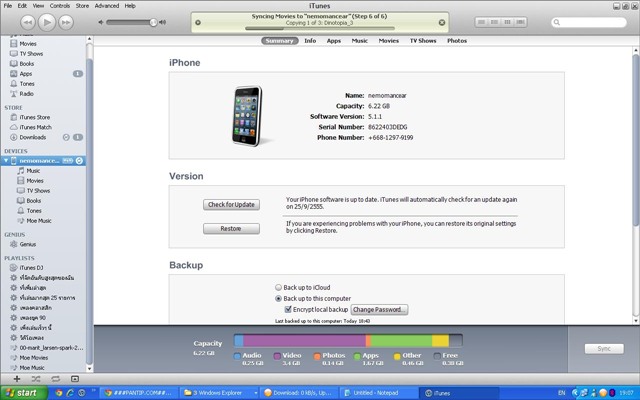Click the Check for Update button
Image resolution: width=640 pixels, height=400 pixels.
point(231,204)
